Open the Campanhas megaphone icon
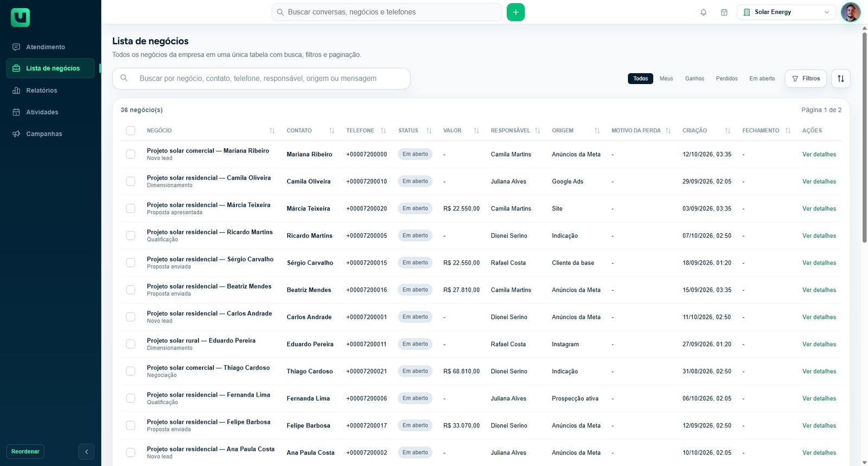The height and width of the screenshot is (466, 868). tap(16, 134)
